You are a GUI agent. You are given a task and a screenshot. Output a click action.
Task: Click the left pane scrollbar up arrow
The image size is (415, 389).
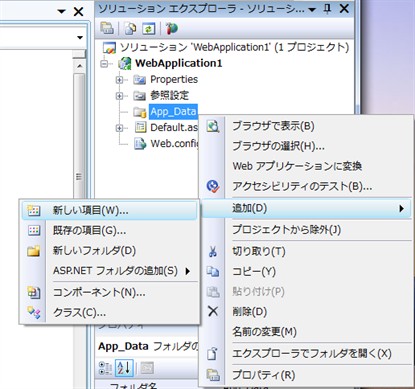click(x=79, y=66)
